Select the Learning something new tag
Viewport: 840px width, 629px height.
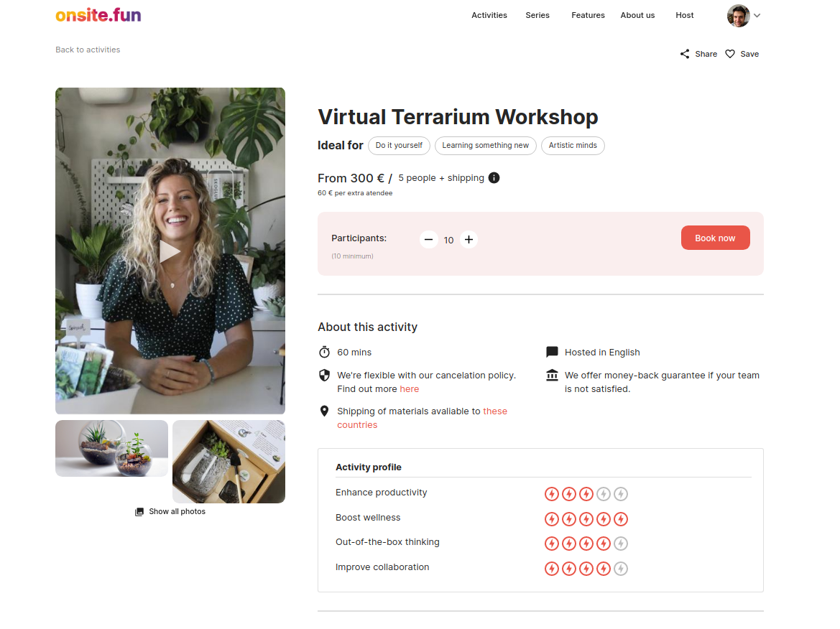point(485,146)
